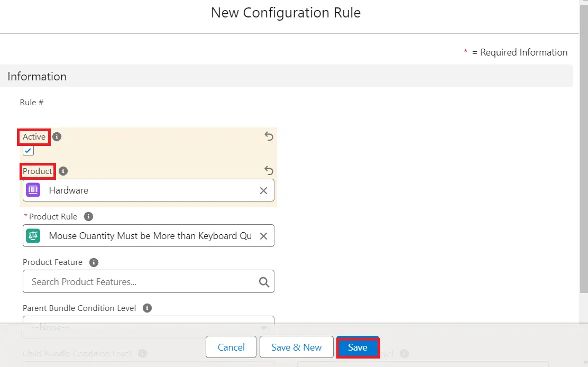Click info icon for Parent Bundle Condition Level
Viewport: 588px width, 367px height.
(x=147, y=308)
